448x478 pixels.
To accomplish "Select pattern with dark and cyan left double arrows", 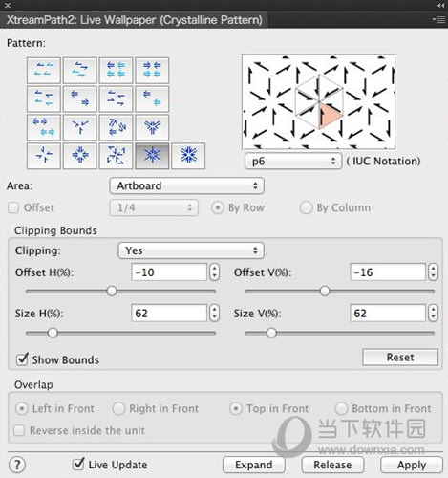I will 152,98.
